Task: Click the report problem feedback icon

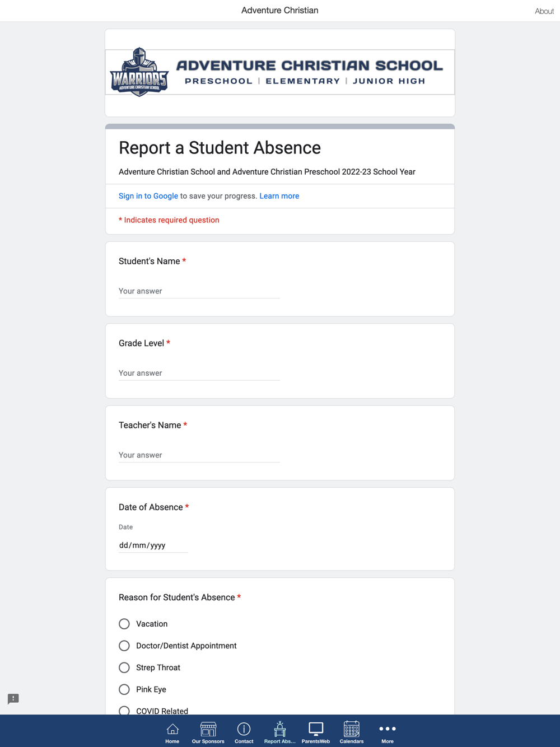Action: (x=13, y=699)
